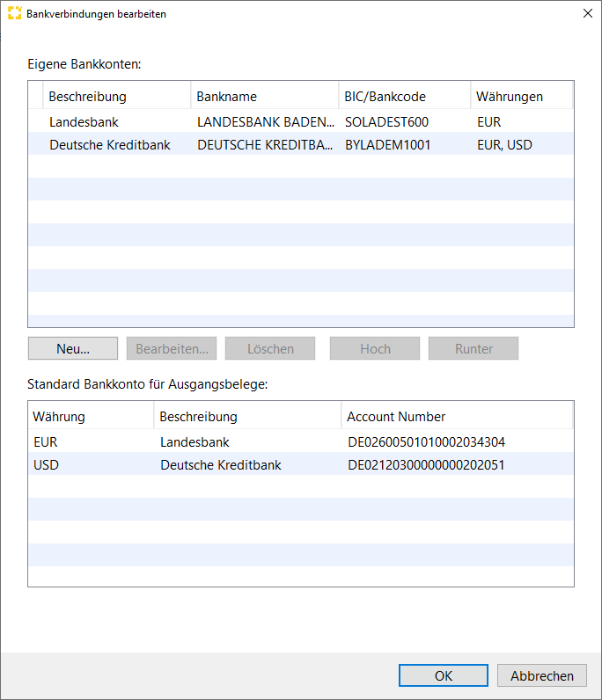Click the yellow application icon in the title bar
This screenshot has width=602, height=700.
point(14,13)
